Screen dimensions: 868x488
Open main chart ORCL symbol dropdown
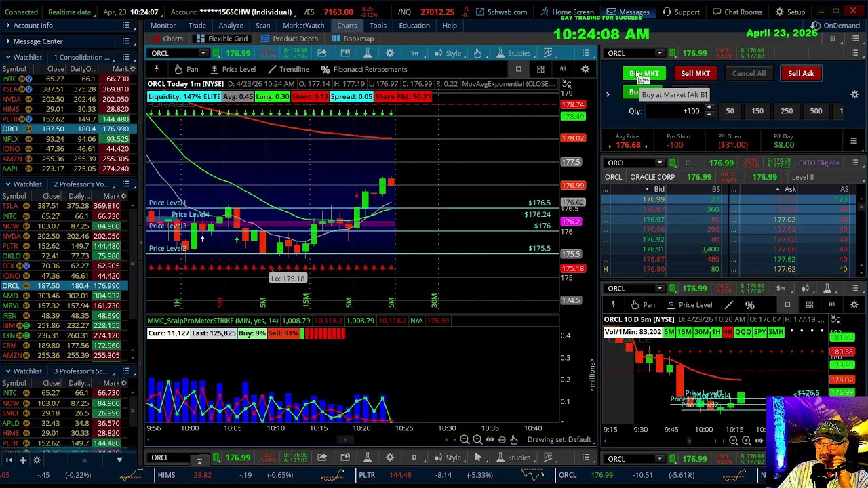(203, 53)
